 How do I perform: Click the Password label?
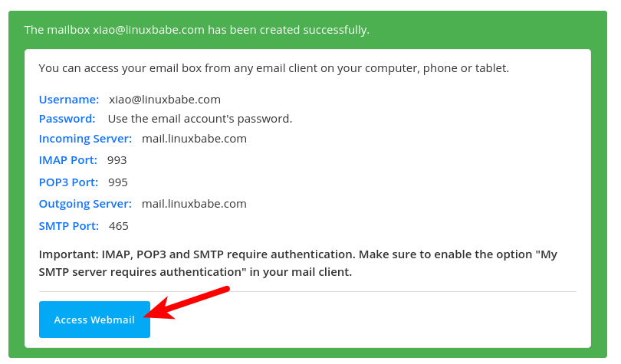click(67, 119)
